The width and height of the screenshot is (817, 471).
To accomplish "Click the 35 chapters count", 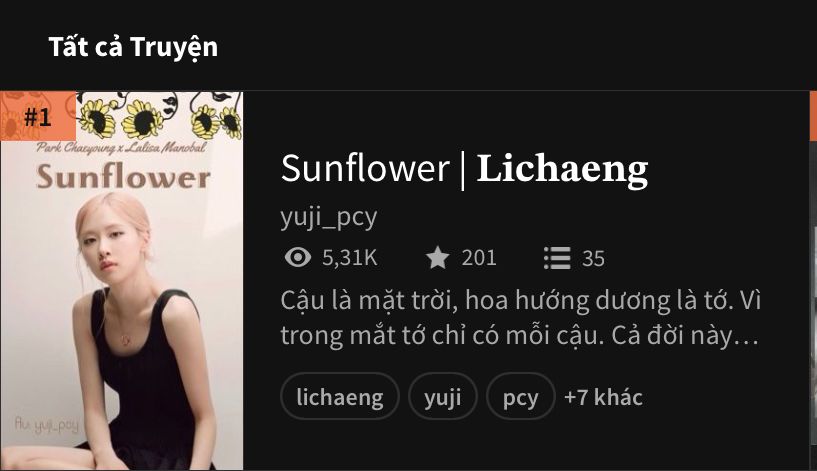I will (x=593, y=258).
